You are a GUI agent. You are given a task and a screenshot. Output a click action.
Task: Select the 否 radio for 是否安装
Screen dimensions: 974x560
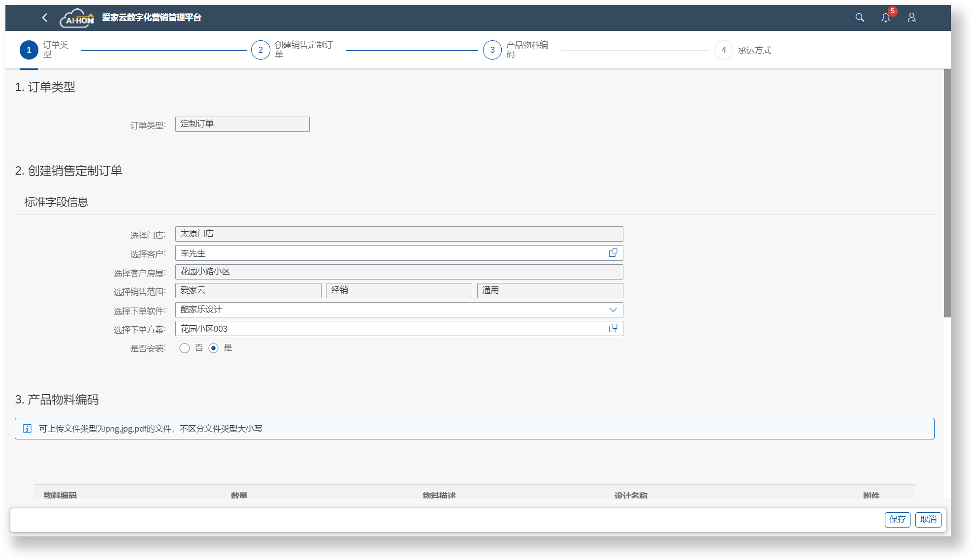[185, 348]
